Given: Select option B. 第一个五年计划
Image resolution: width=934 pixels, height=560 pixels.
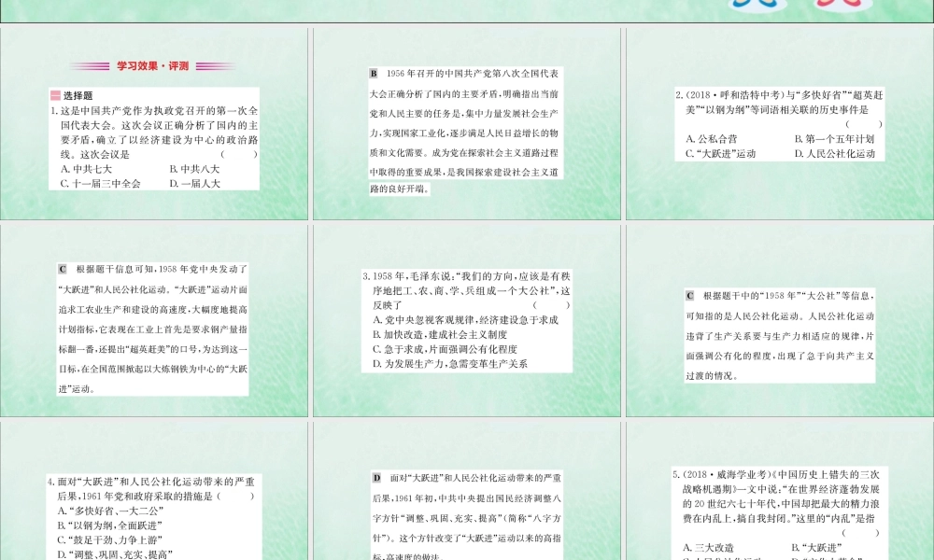Looking at the screenshot, I should point(834,139).
